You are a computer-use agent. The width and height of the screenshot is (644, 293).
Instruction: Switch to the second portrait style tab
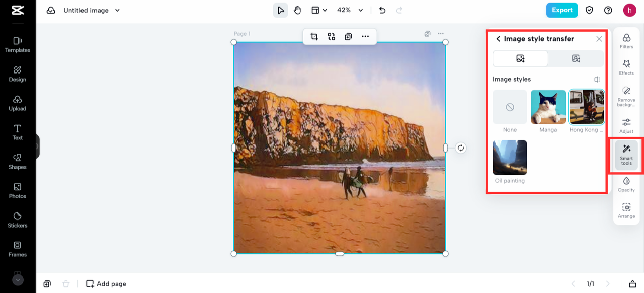click(x=576, y=58)
